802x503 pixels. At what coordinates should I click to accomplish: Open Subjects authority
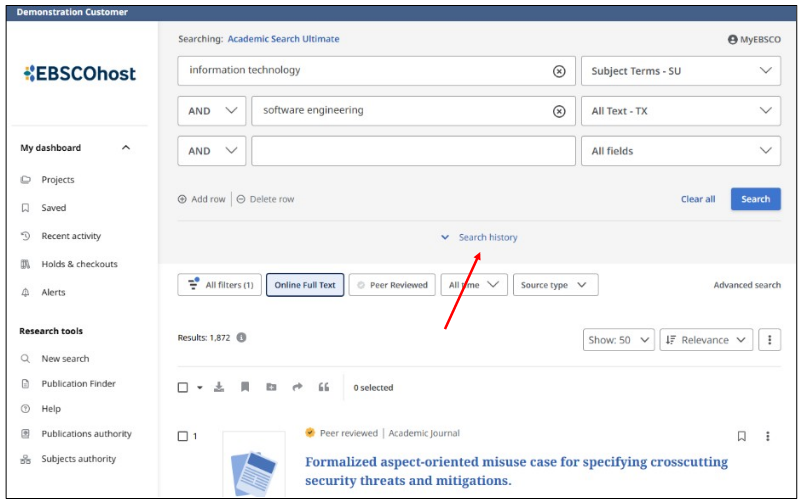tap(78, 459)
